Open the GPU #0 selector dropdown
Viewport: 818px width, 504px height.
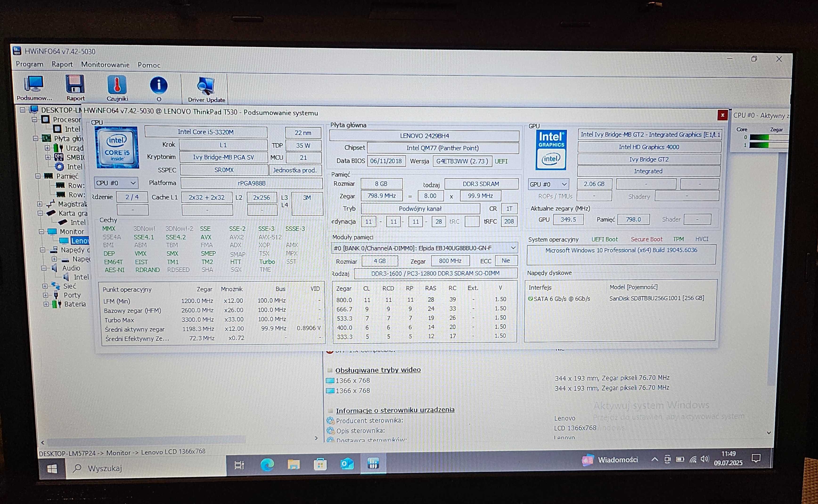coord(548,184)
